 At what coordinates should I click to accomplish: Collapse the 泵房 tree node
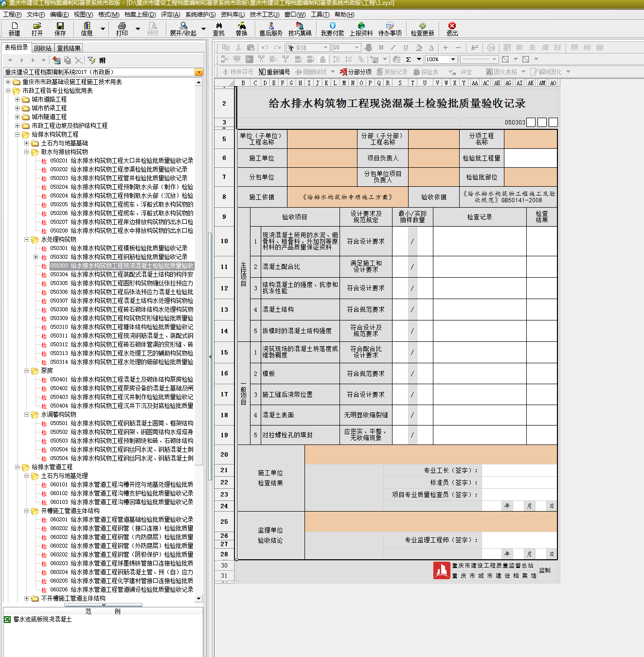[27, 371]
